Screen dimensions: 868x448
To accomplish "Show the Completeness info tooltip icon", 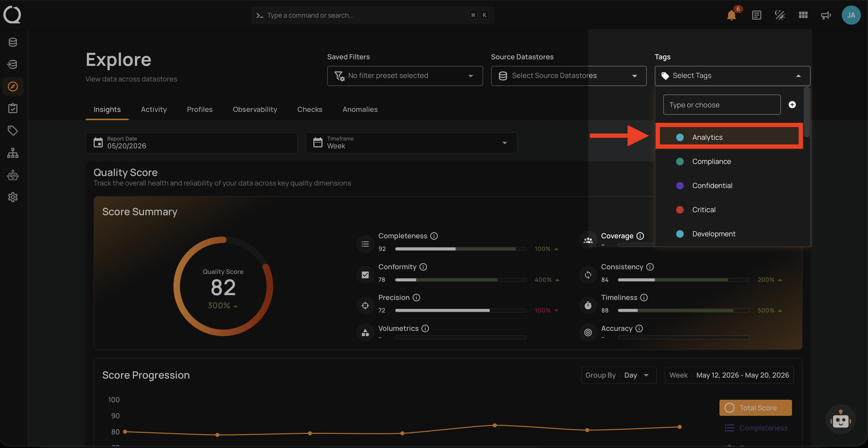I will 434,236.
